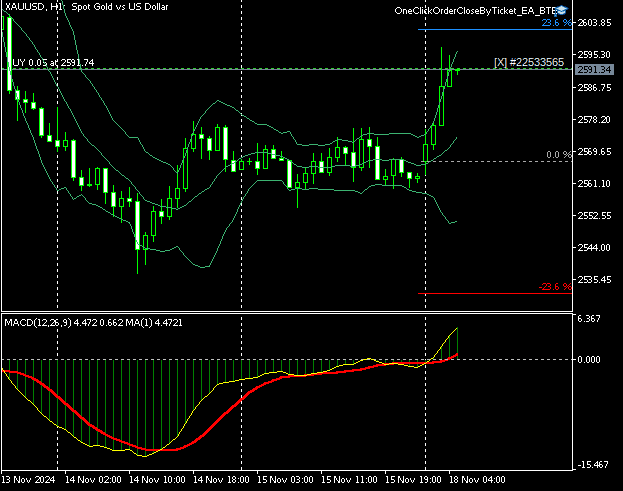Screen dimensions: 623x491
Task: Click the 2591.34 current price tag
Action: [594, 70]
